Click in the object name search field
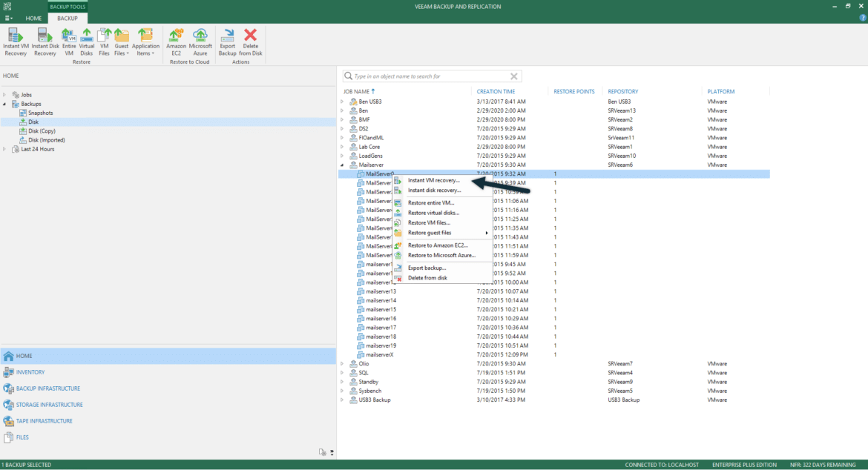Image resolution: width=868 pixels, height=470 pixels. click(x=431, y=76)
